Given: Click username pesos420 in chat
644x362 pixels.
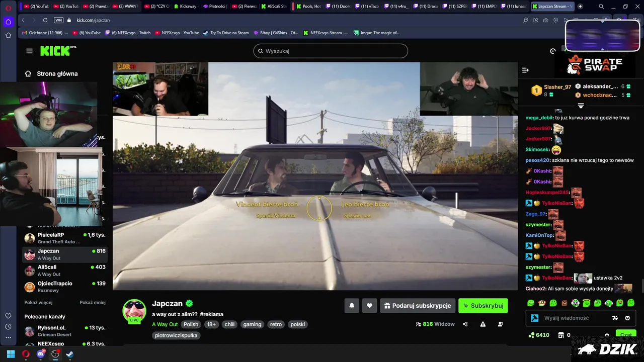Looking at the screenshot, I should [x=537, y=160].
